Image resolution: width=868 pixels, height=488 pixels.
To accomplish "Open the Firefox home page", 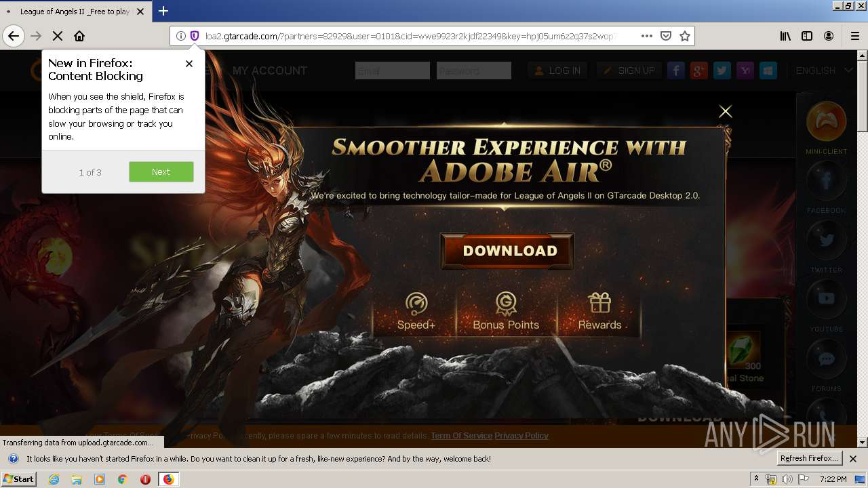I will click(79, 36).
